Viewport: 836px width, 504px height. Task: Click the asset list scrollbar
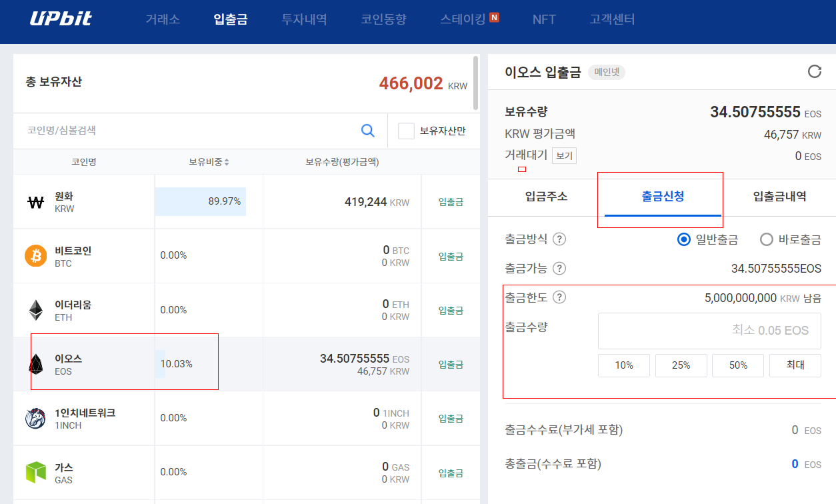pyautogui.click(x=475, y=83)
